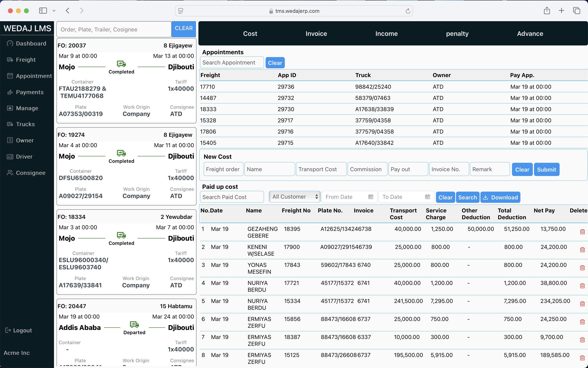The height and width of the screenshot is (368, 588).
Task: Open the penalty tab
Action: [x=457, y=34]
